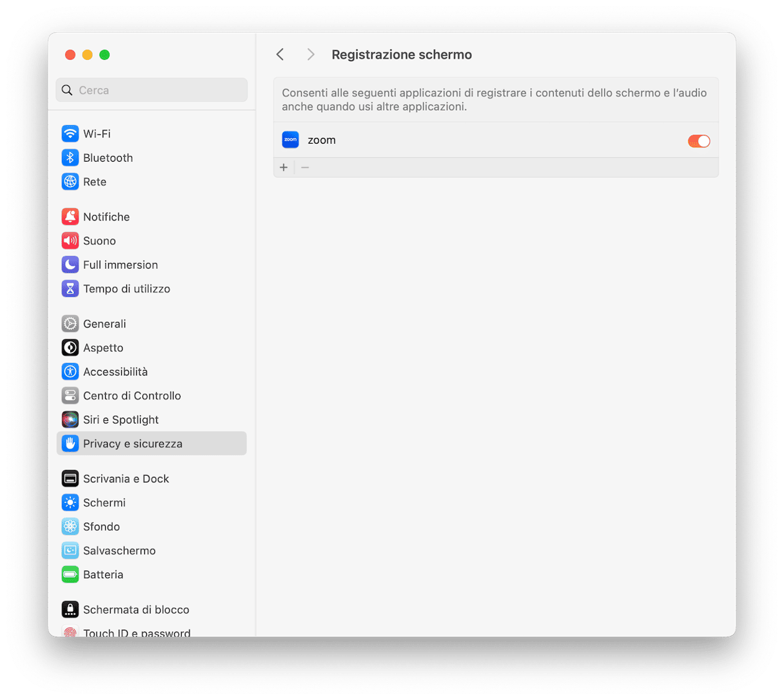Select Centro di Controllo icon

[70, 395]
